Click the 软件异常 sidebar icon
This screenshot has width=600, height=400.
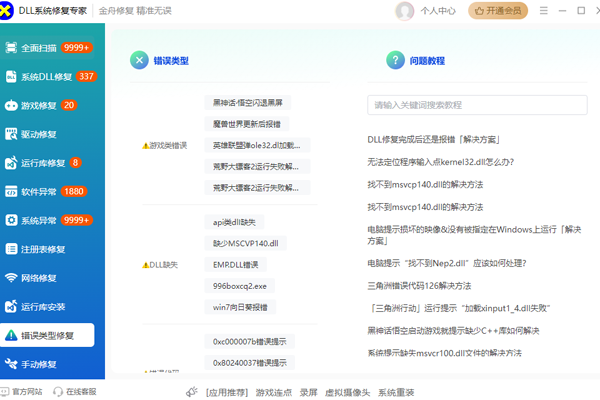[12, 191]
